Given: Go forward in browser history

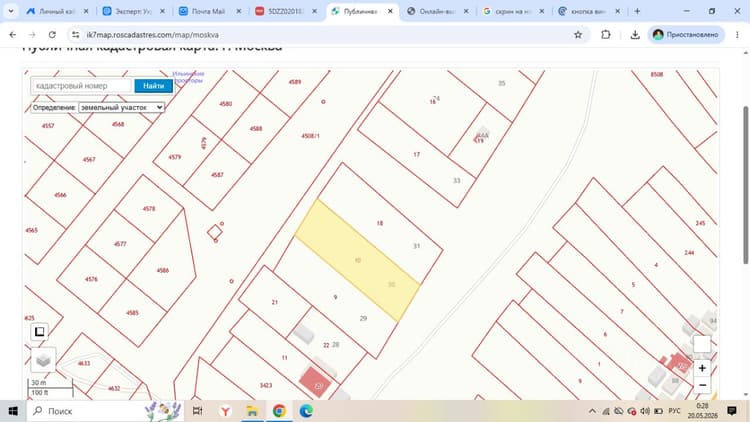Looking at the screenshot, I should 32,34.
